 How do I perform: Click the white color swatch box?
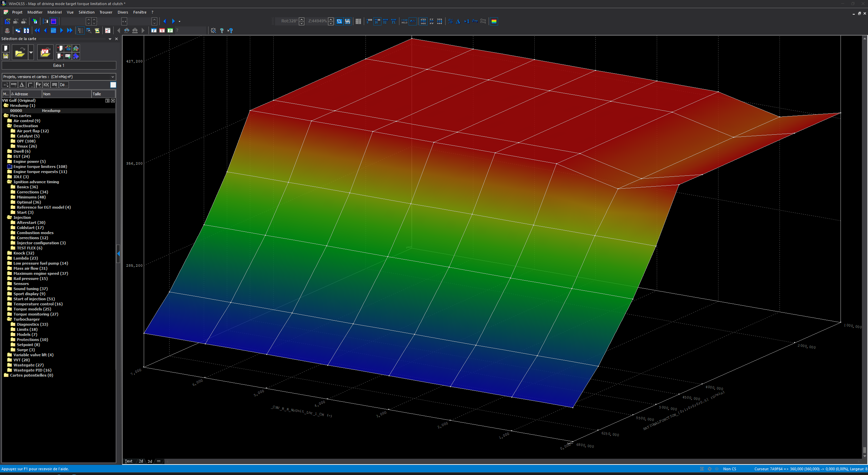(x=113, y=85)
